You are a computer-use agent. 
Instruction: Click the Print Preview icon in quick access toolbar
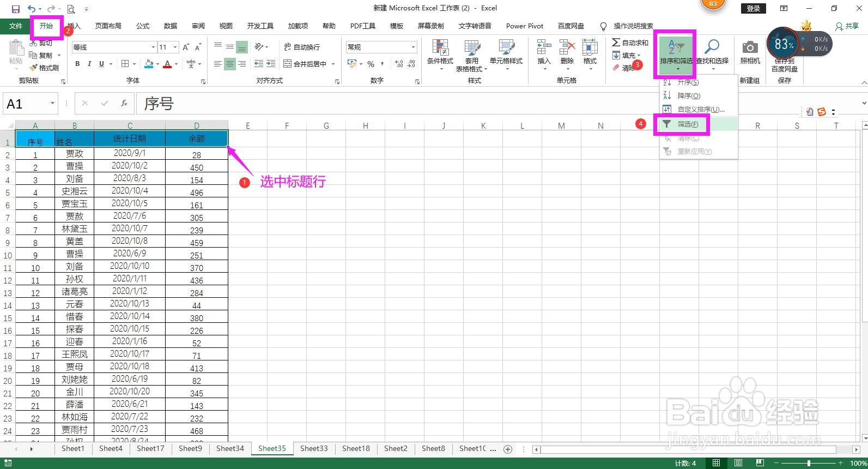[x=71, y=9]
